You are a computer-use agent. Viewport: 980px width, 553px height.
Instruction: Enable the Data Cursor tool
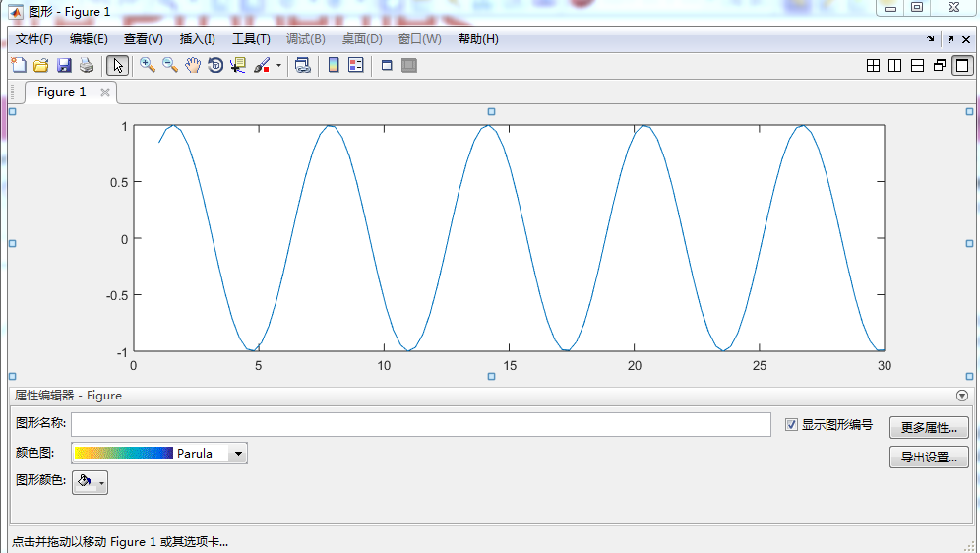[x=238, y=66]
